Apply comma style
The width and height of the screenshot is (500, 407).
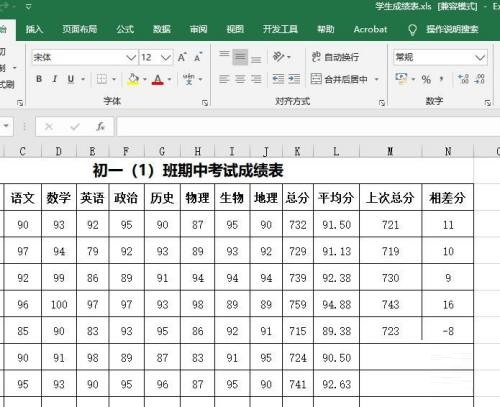point(442,79)
